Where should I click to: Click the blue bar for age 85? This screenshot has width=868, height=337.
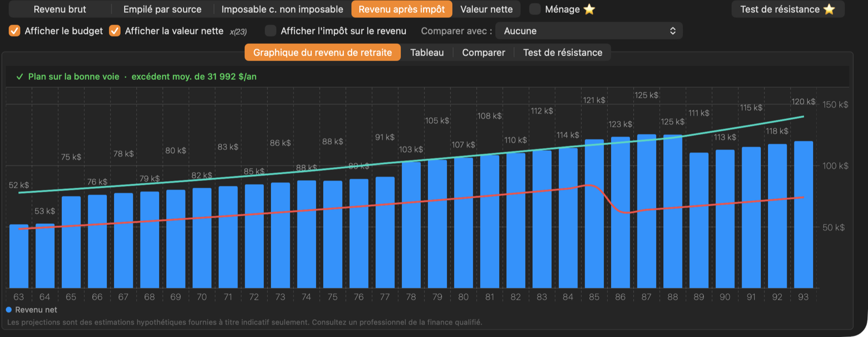(x=594, y=213)
